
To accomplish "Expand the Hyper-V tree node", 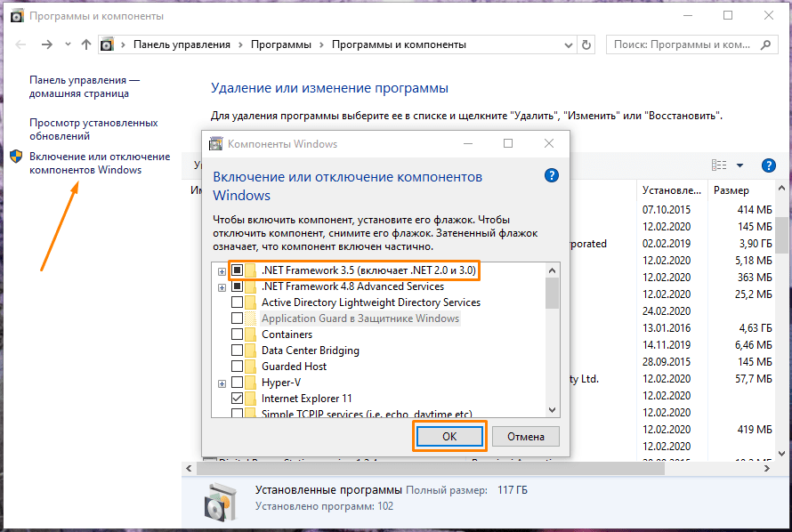I will click(222, 383).
